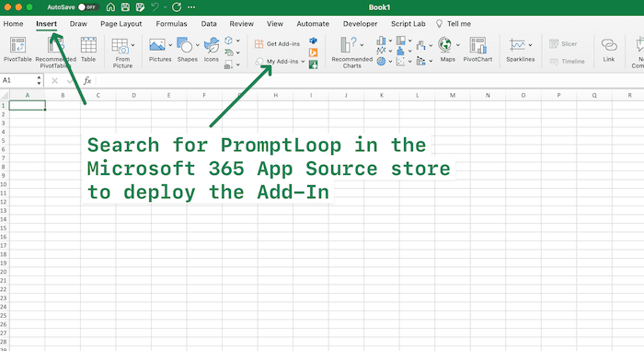
Task: Insert a Table from the ribbon
Action: tap(88, 50)
